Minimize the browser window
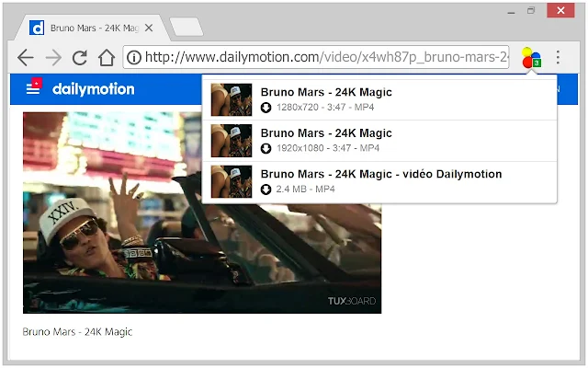The width and height of the screenshot is (588, 368). 511,11
